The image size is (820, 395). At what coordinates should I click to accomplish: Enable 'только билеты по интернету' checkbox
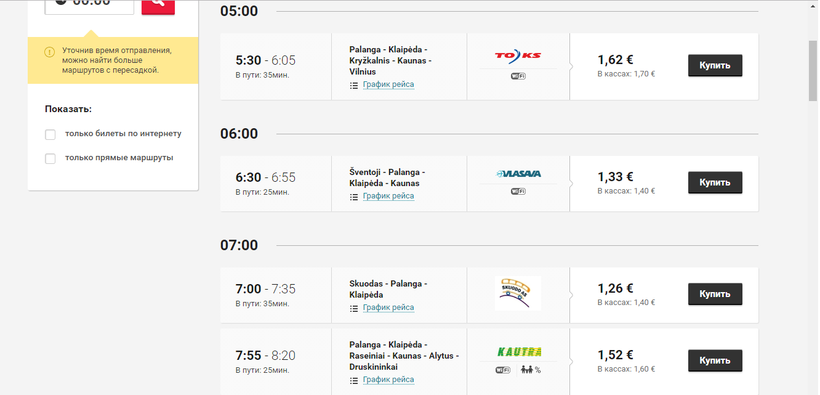pyautogui.click(x=50, y=134)
